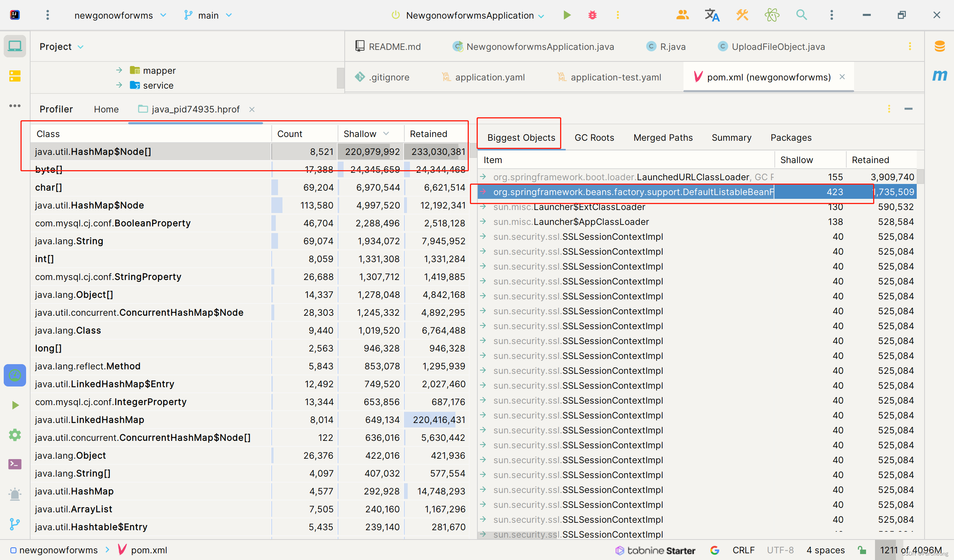Viewport: 954px width, 560px height.
Task: Click the Search Everywhere magnifier icon
Action: [x=802, y=15]
